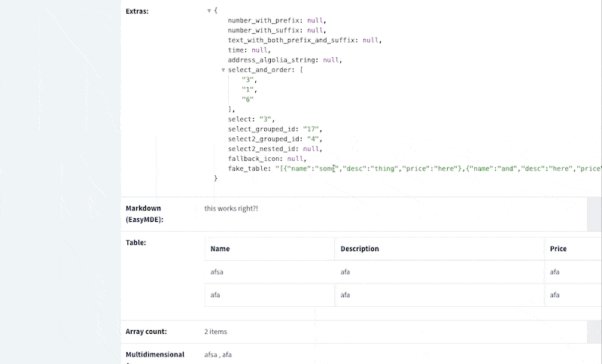Click the select2_nested_id entry

tap(275, 149)
